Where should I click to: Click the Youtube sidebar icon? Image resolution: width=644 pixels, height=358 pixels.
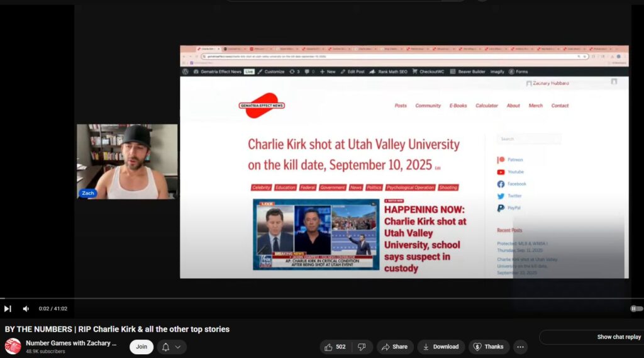(501, 172)
